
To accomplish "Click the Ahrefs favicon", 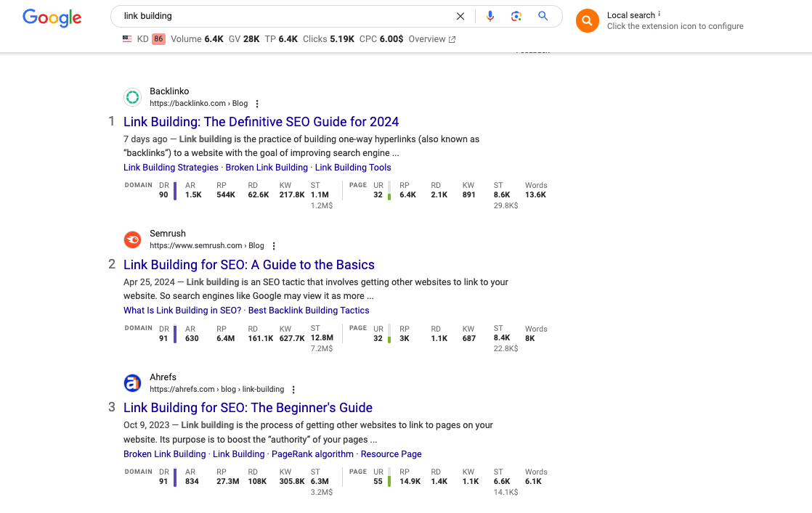I will click(x=133, y=382).
